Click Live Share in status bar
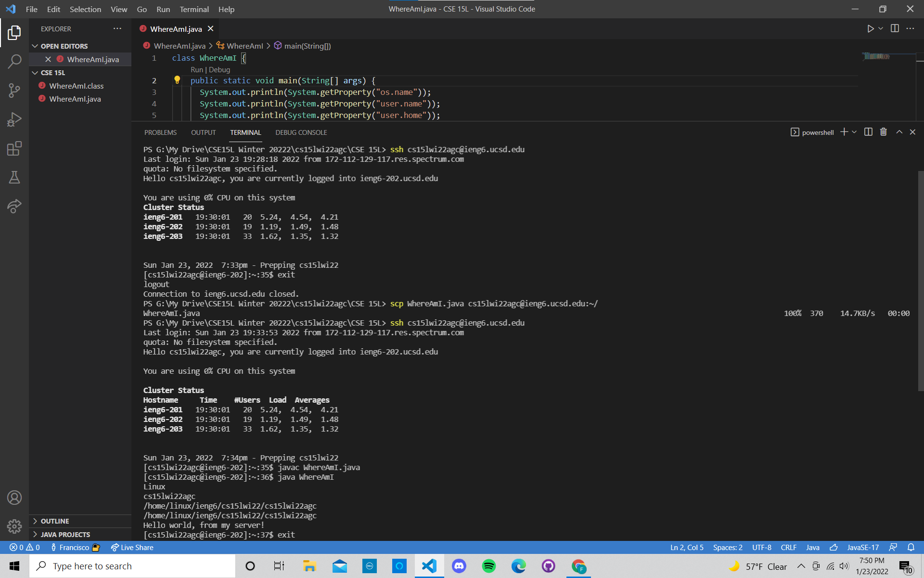Image resolution: width=924 pixels, height=578 pixels. pos(132,547)
